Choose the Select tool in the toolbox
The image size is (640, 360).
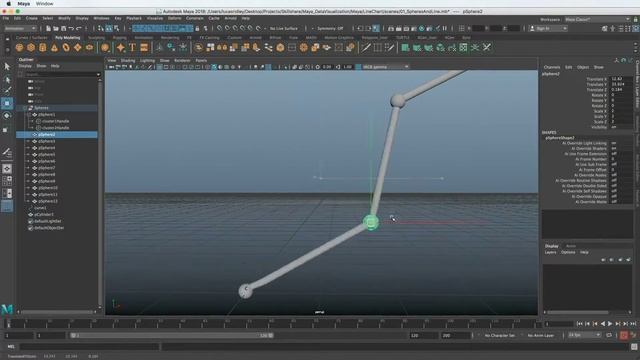(x=7, y=66)
